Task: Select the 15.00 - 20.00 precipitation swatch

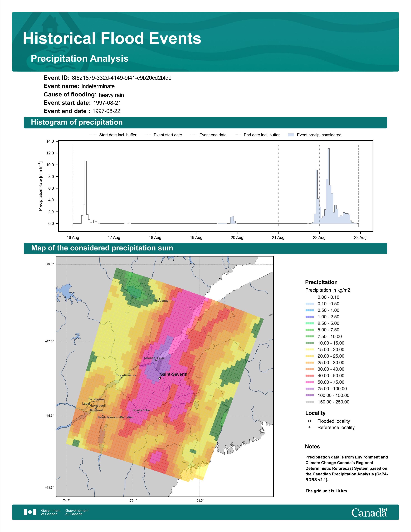Action: tap(309, 350)
